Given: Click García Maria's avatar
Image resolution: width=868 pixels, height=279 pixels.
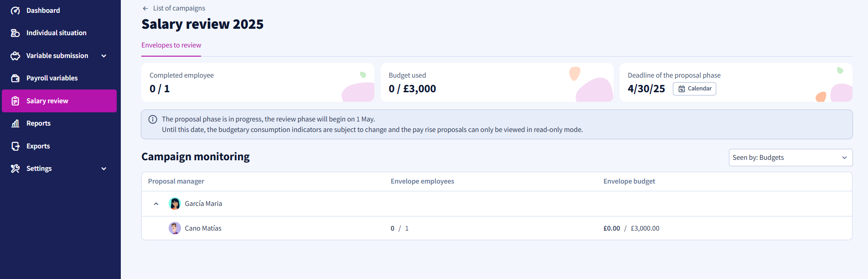Looking at the screenshot, I should coord(175,204).
